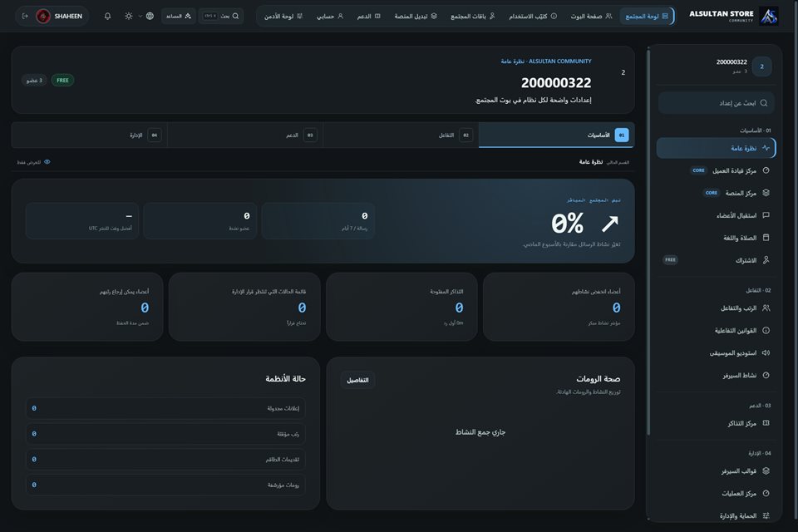Click the ALSULTAN STORE logo icon
Viewport: 798px width, 532px height.
pos(768,17)
